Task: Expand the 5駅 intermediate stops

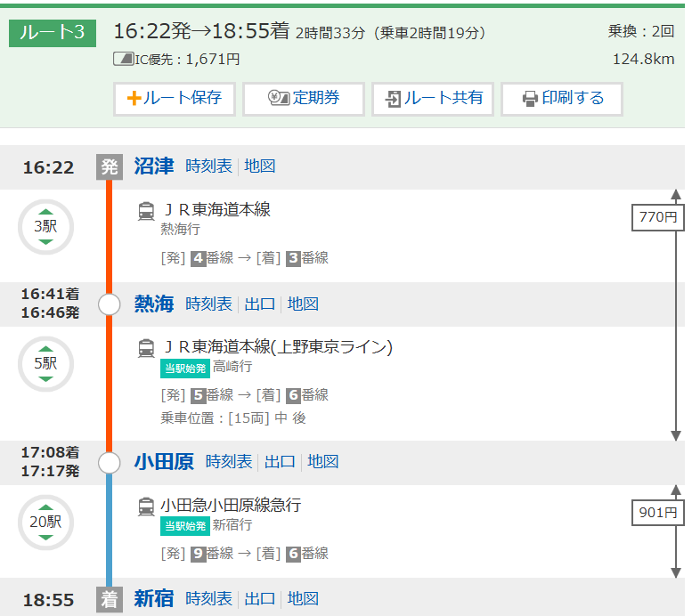Action: [46, 364]
